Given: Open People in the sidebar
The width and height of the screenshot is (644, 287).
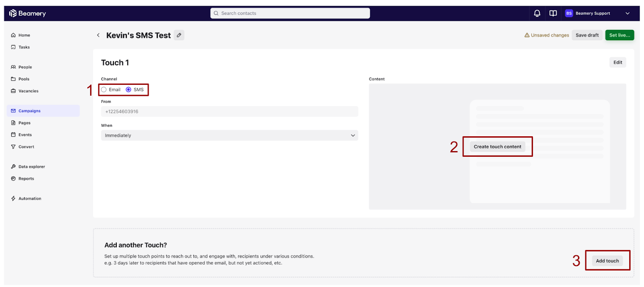Looking at the screenshot, I should [x=25, y=67].
